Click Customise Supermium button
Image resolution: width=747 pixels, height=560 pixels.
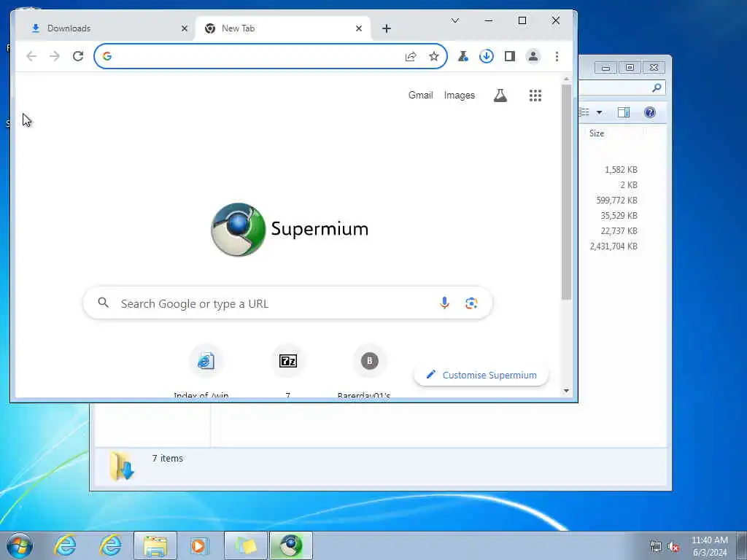pyautogui.click(x=481, y=376)
